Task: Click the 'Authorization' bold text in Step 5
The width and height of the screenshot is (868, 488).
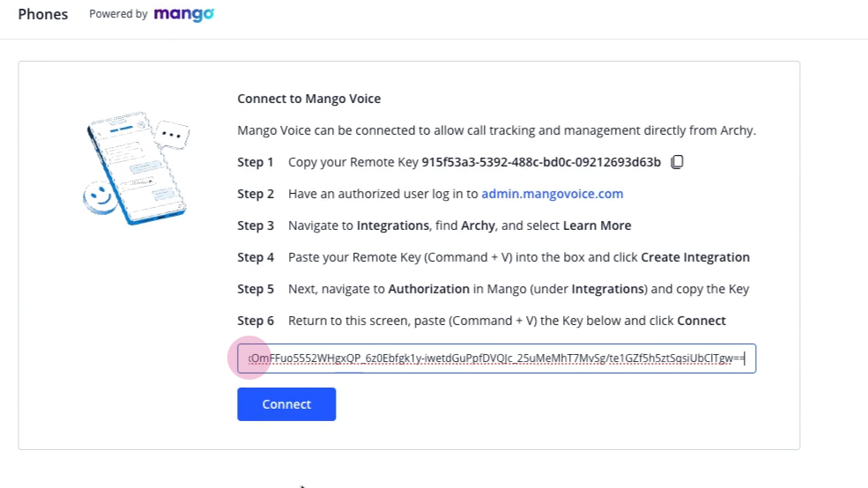Action: click(428, 289)
